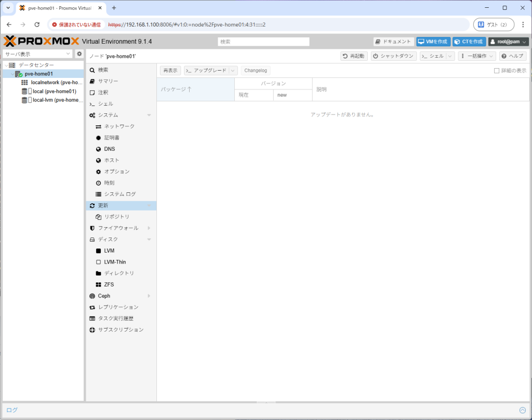The width and height of the screenshot is (532, 420).
Task: Click the Ceph icon in sidebar
Action: (92, 295)
